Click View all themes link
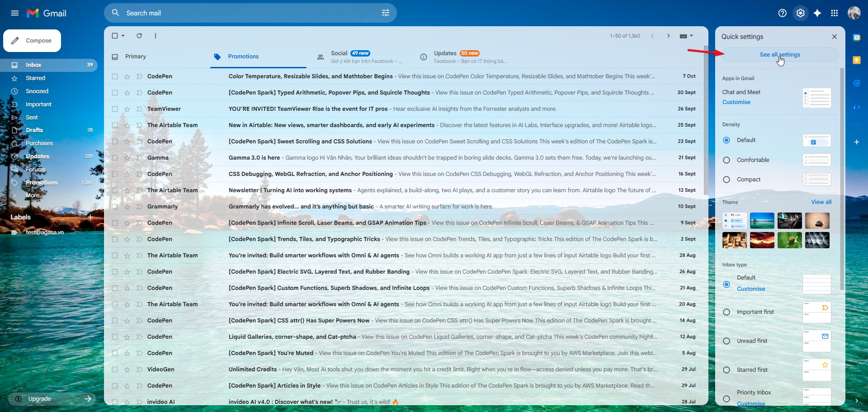This screenshot has width=868, height=412. pyautogui.click(x=821, y=202)
